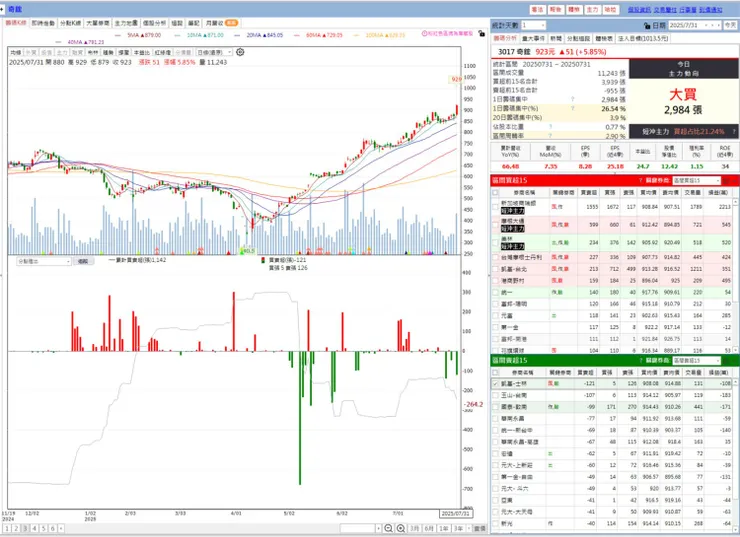Click the lock icon beside 日期
This screenshot has width=740, height=537.
pyautogui.click(x=647, y=25)
